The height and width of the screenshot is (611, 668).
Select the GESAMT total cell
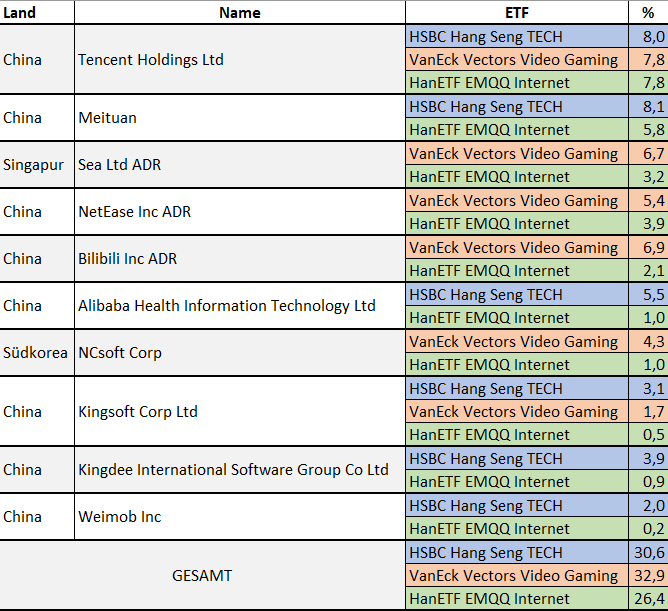coord(203,576)
